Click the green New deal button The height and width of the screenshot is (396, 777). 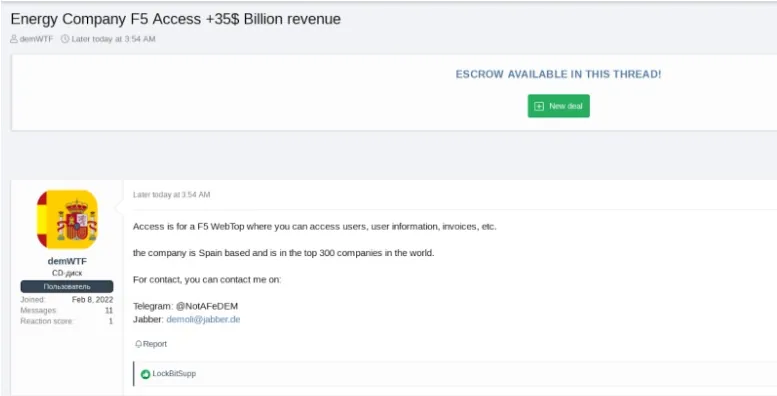(558, 106)
